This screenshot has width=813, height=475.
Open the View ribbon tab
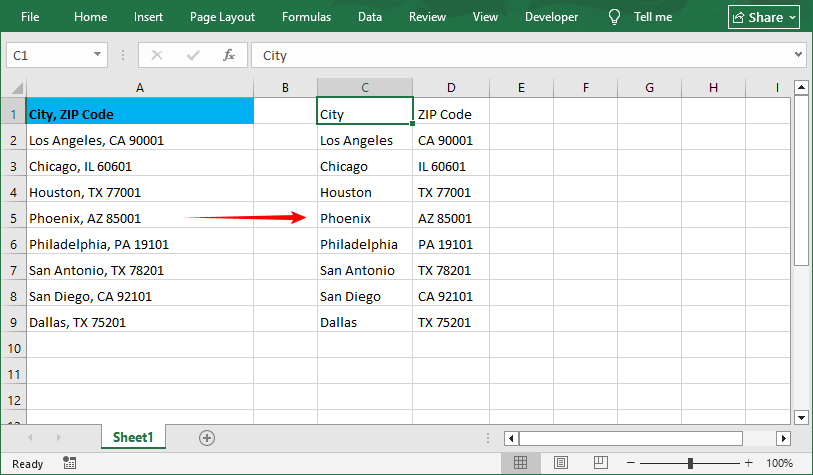click(x=485, y=17)
